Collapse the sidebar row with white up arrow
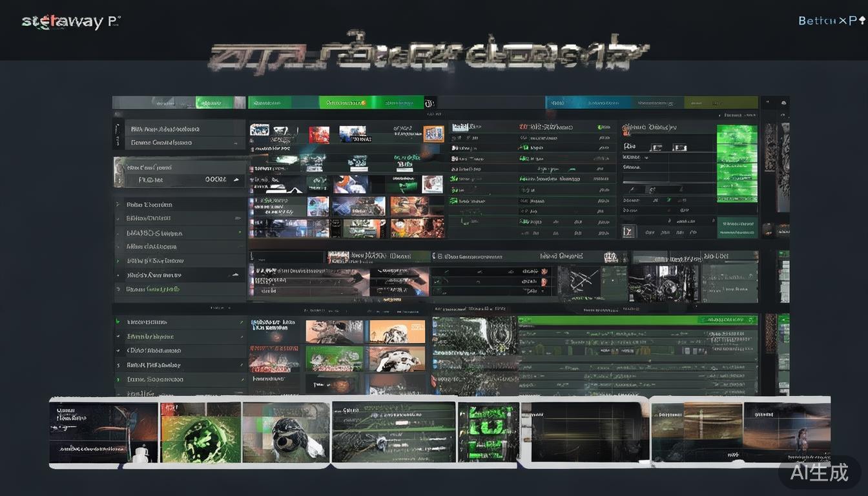Image resolution: width=868 pixels, height=496 pixels. [235, 275]
